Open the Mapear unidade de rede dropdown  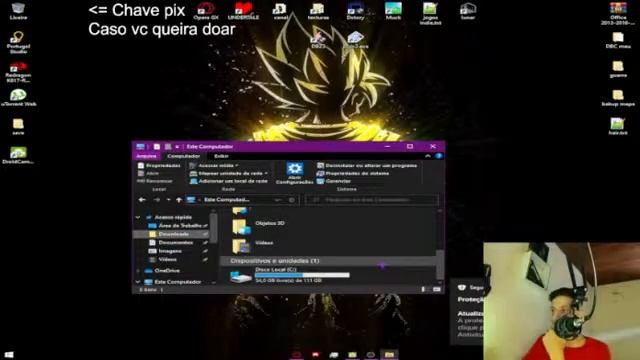(229, 173)
